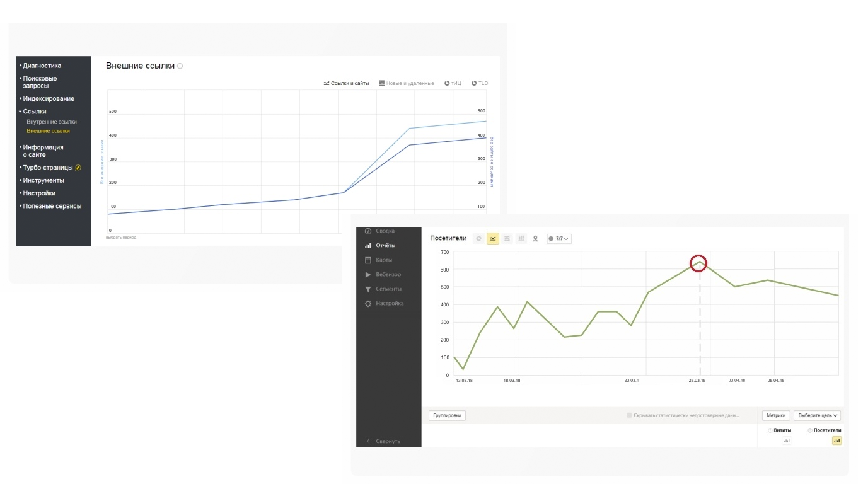The width and height of the screenshot is (868, 484).
Task: Click the 18.03.18 date label
Action: tap(511, 381)
